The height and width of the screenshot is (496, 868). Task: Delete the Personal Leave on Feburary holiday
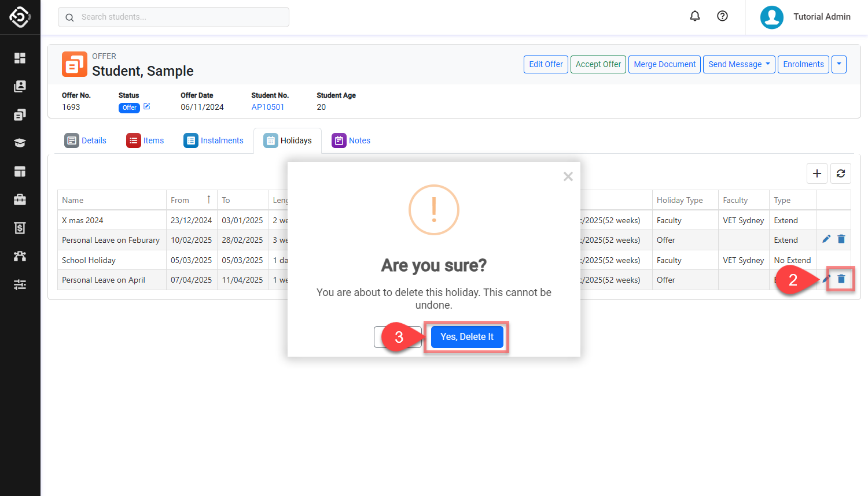841,239
